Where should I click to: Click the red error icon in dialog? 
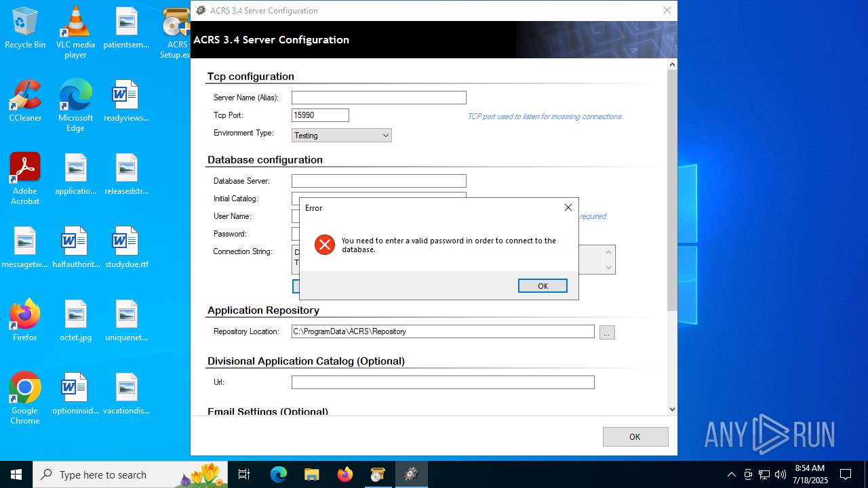coord(325,245)
